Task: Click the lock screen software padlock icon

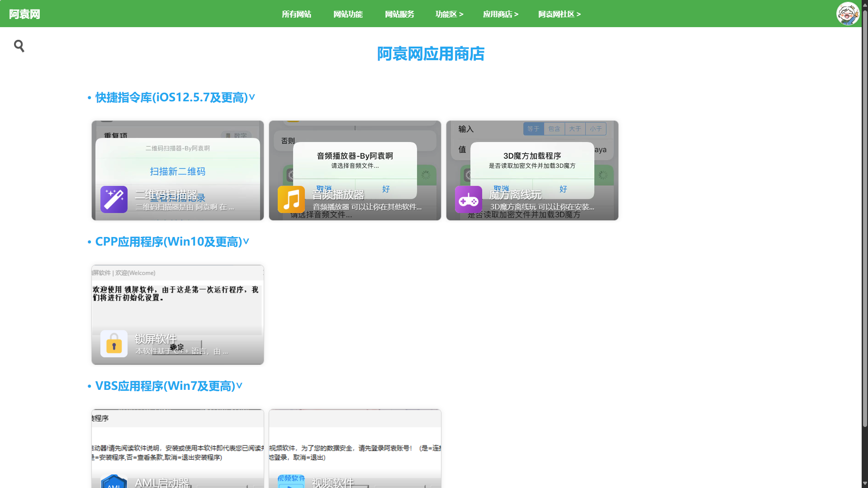Action: point(114,344)
